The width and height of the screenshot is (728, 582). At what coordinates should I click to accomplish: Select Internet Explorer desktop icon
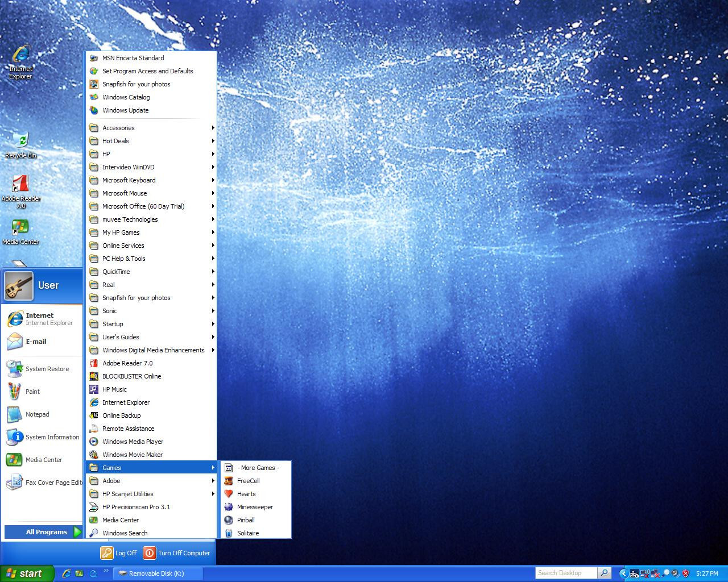pos(20,61)
